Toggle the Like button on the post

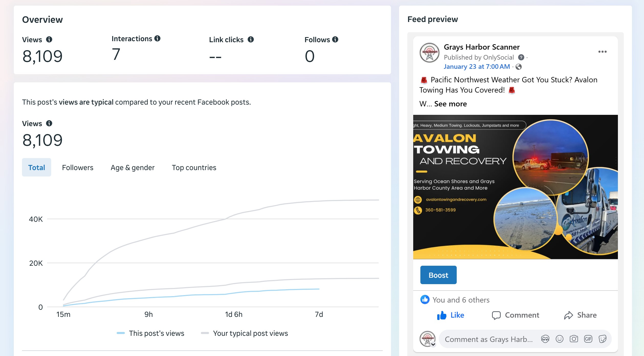[450, 315]
